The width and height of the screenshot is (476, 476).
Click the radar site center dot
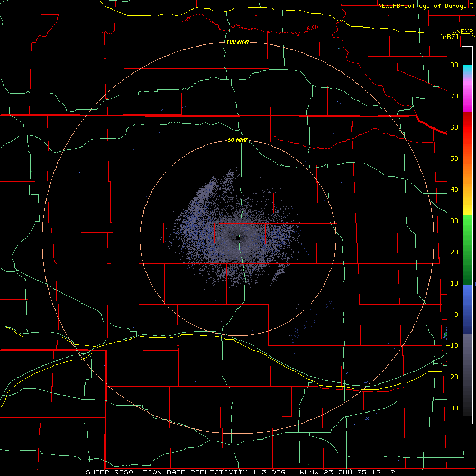click(x=237, y=238)
